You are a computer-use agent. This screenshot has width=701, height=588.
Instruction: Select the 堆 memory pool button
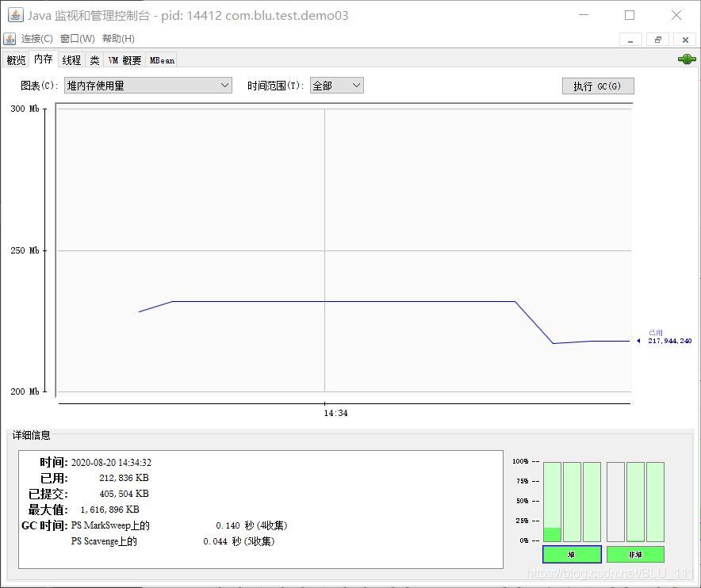(572, 555)
